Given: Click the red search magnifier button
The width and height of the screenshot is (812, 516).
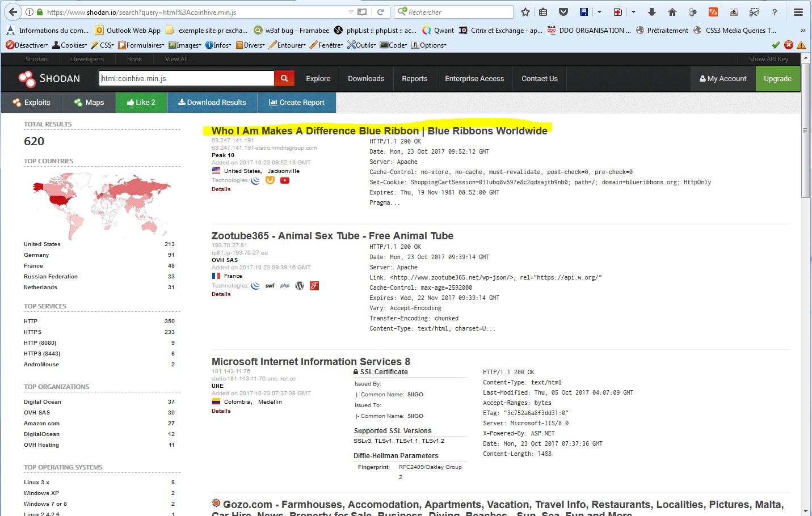Looking at the screenshot, I should tap(284, 78).
